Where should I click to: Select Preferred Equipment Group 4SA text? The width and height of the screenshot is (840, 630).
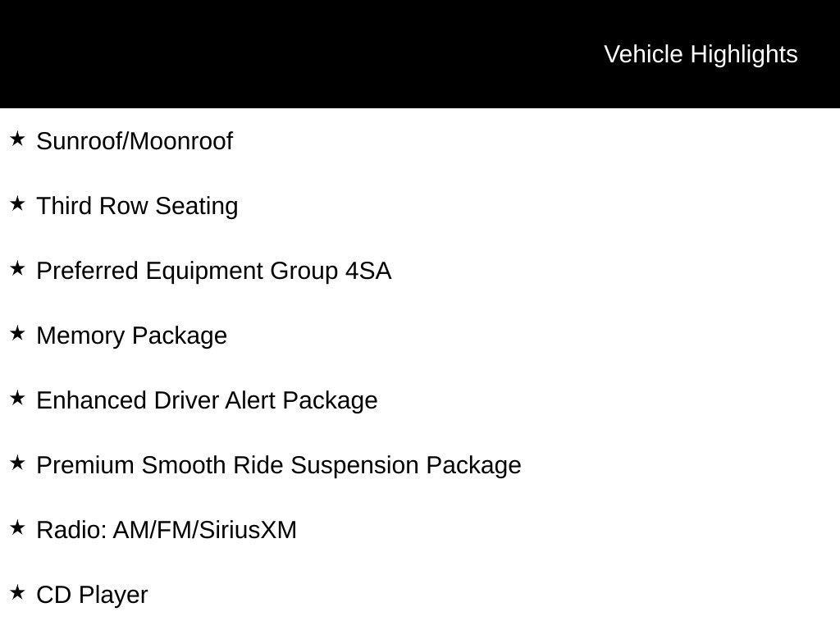214,272
